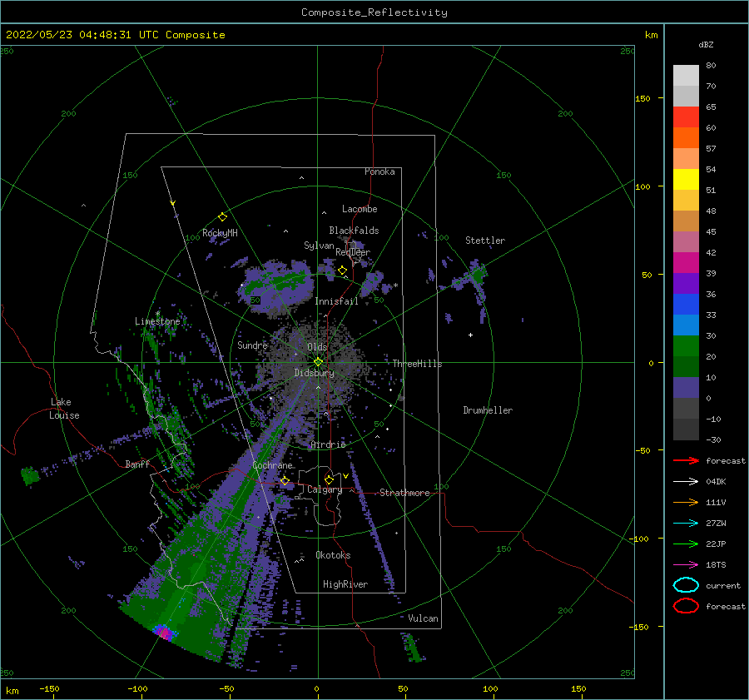Image resolution: width=749 pixels, height=700 pixels.
Task: Click the yellow diamond marker inside Calgary
Action: 329,479
